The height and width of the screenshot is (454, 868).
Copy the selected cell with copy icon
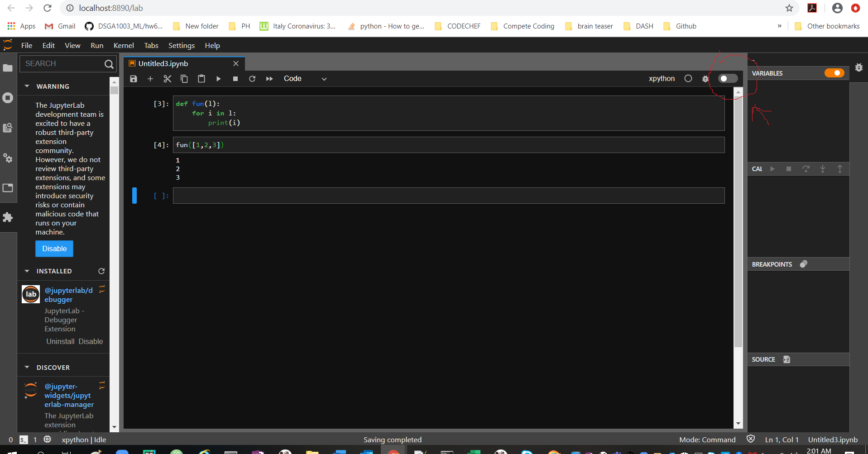(x=184, y=78)
